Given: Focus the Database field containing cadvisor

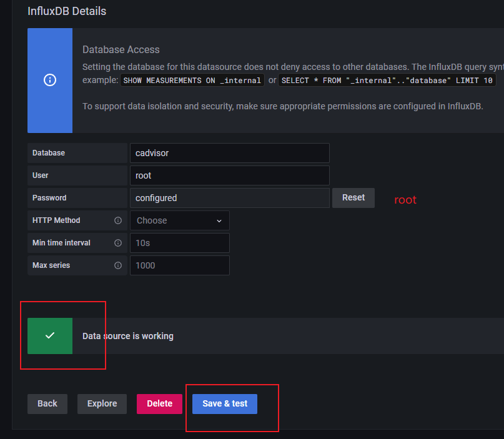Looking at the screenshot, I should pos(230,153).
